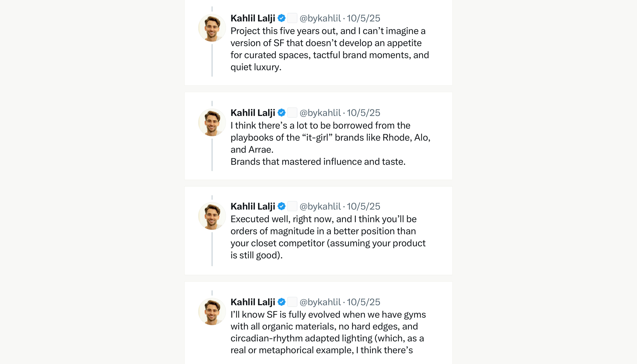
Task: Click verified badge on the 'it-girl brands' tweet
Action: pos(281,113)
